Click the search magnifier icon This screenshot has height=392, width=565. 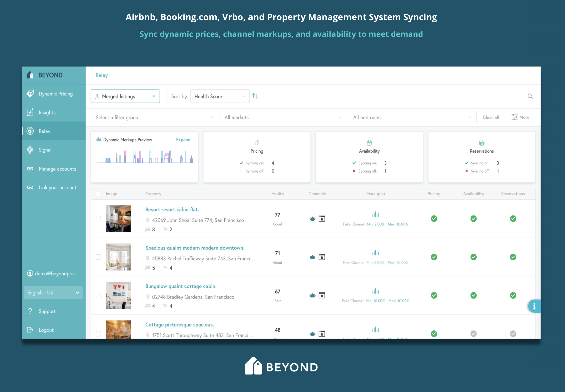(530, 96)
